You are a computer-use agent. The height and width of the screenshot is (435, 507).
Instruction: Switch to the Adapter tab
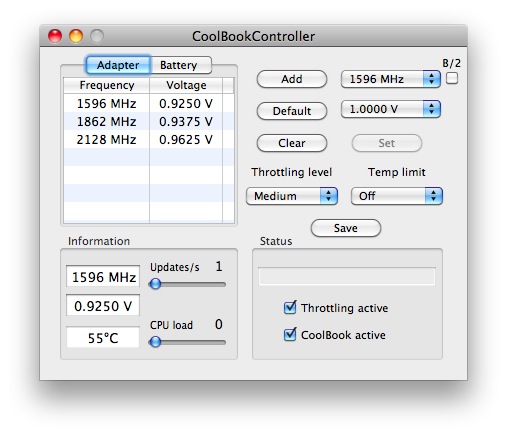(x=118, y=65)
